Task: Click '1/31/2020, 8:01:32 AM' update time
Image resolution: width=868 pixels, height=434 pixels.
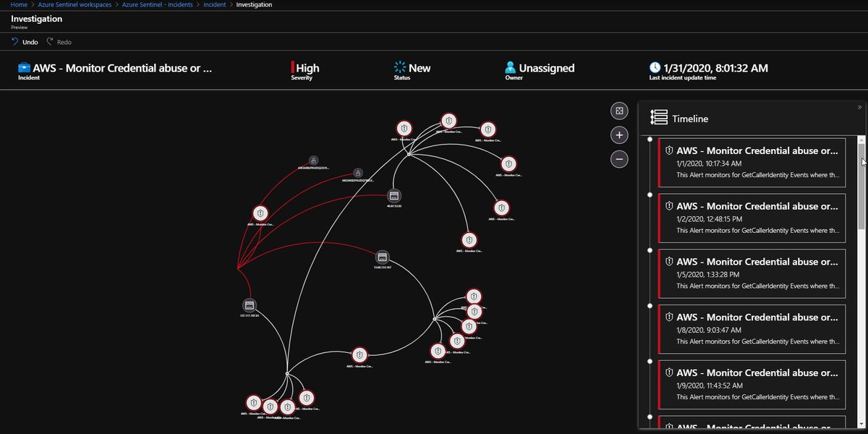Action: click(716, 68)
